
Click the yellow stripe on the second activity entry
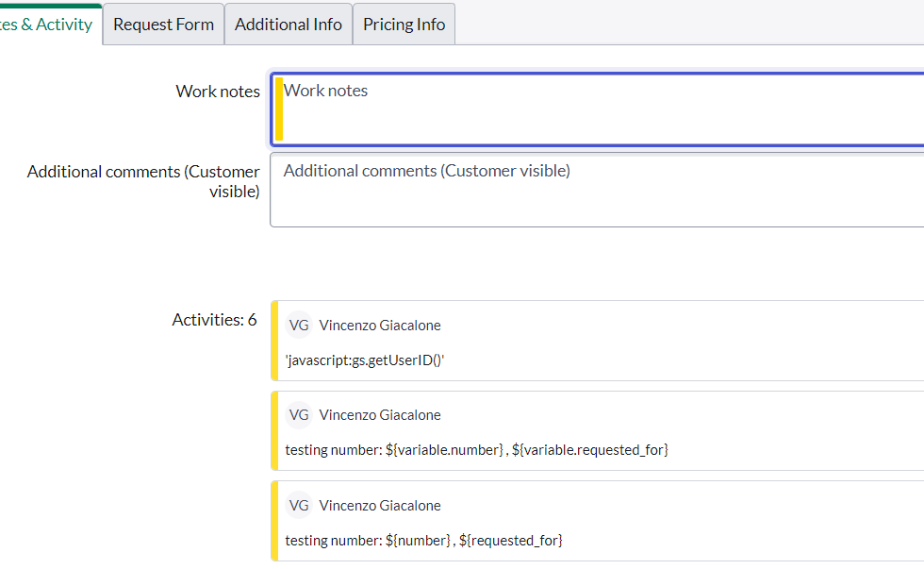click(274, 430)
